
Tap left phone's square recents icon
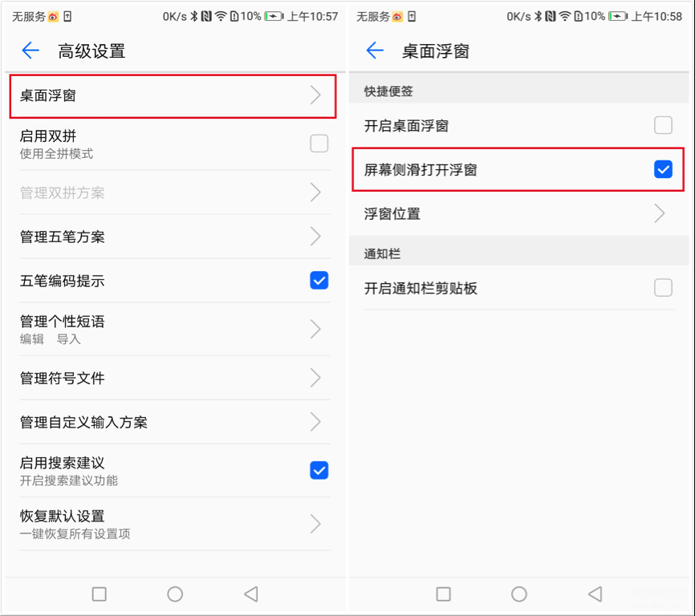[x=99, y=594]
